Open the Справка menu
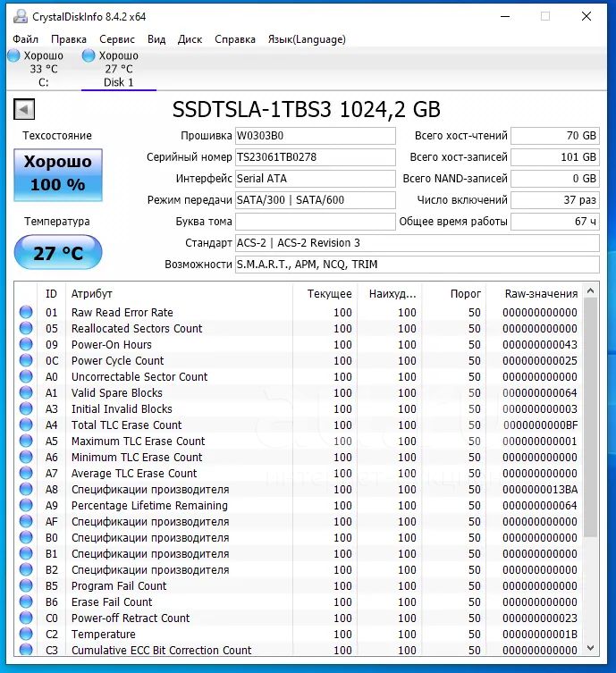 [x=235, y=39]
